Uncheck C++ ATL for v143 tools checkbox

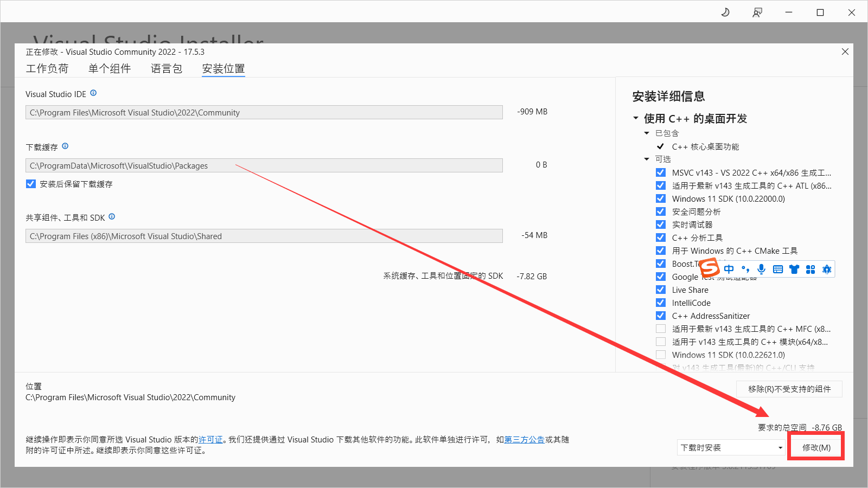(x=661, y=185)
